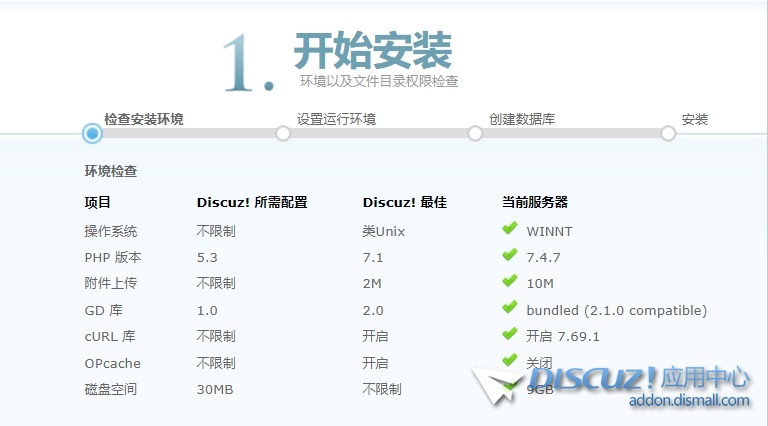The width and height of the screenshot is (768, 426).
Task: Click the 操作系统 row label
Action: coord(111,231)
